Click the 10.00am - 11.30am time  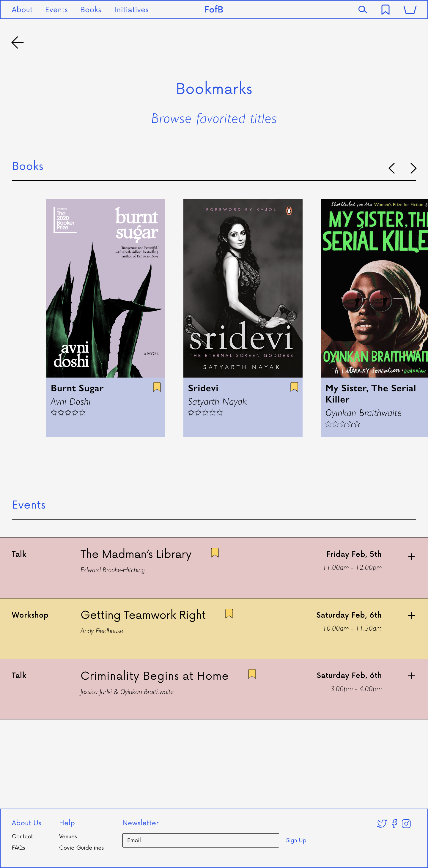click(353, 629)
